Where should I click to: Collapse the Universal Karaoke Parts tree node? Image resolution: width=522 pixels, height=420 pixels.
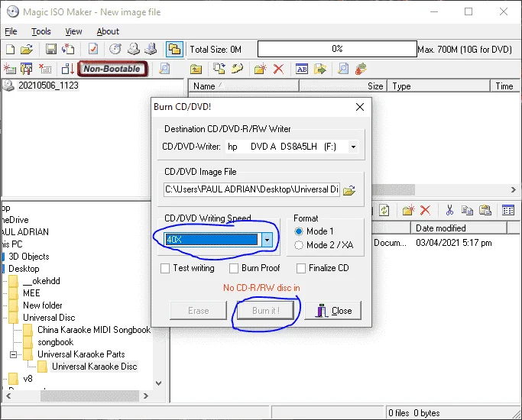(x=13, y=354)
